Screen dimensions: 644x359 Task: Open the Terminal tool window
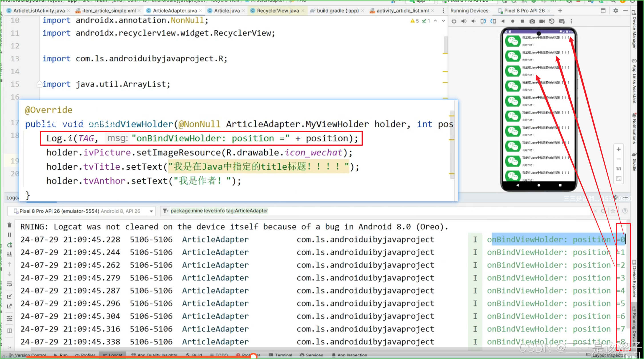(280, 355)
